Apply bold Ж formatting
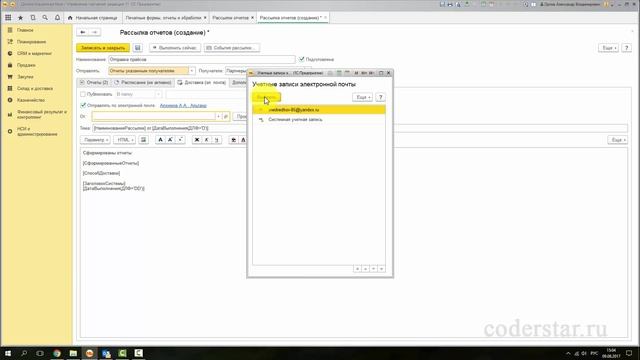This screenshot has height=360, width=640. (197, 140)
